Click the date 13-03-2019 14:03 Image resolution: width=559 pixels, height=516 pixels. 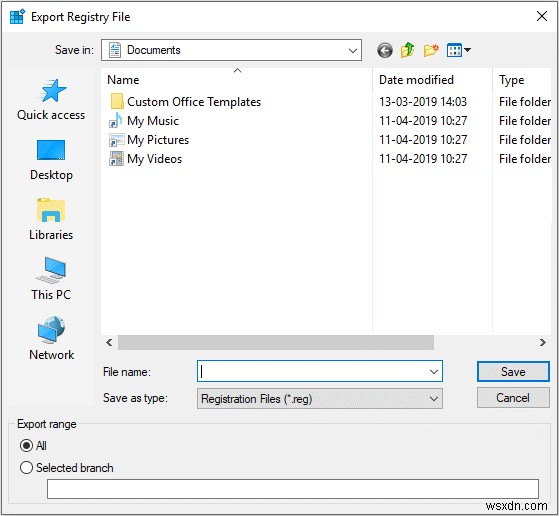pyautogui.click(x=423, y=102)
